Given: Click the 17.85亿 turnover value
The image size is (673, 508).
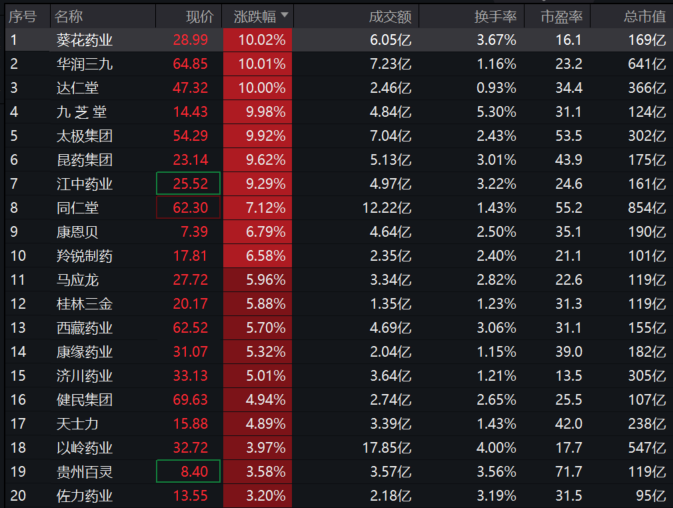Looking at the screenshot, I should 387,448.
